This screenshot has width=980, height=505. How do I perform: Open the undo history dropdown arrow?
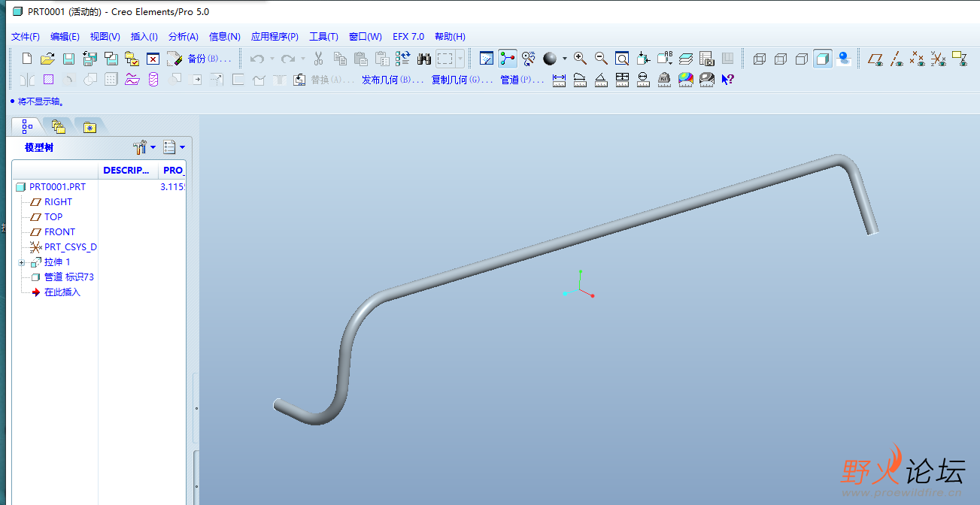point(272,59)
